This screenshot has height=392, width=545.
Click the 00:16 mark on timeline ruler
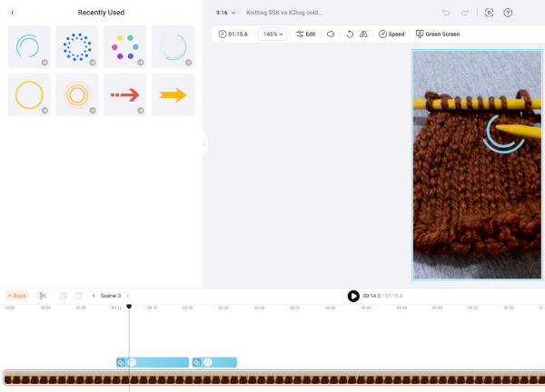point(152,308)
